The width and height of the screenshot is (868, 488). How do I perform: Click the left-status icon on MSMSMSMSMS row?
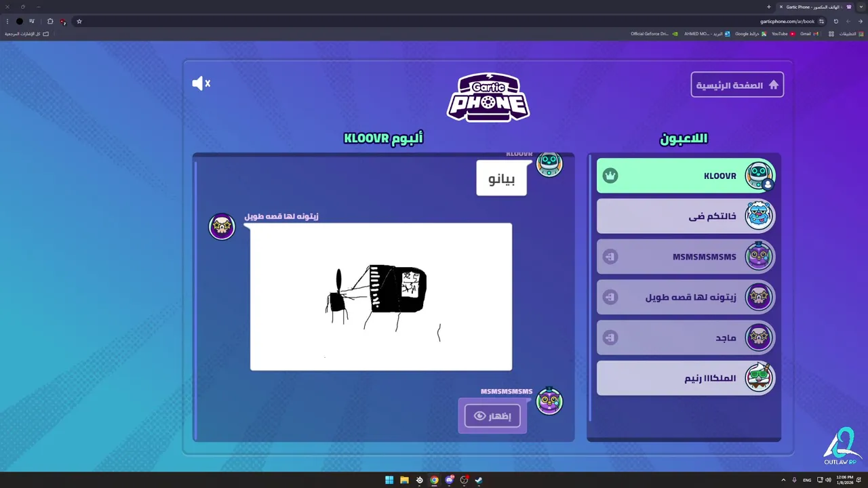click(x=610, y=257)
